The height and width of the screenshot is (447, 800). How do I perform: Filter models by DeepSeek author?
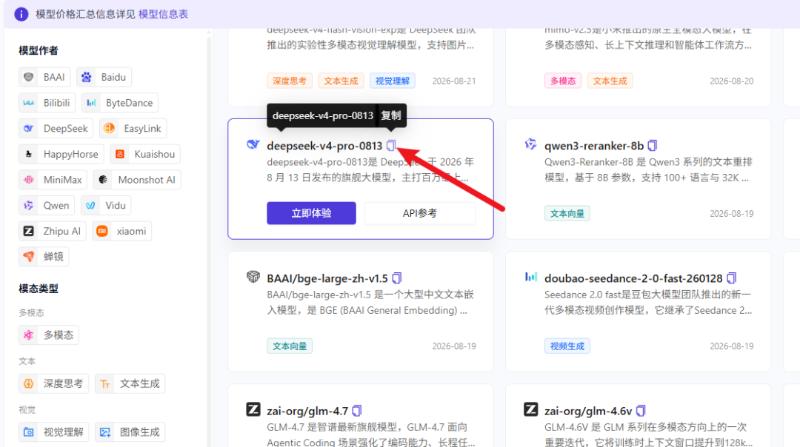(56, 128)
